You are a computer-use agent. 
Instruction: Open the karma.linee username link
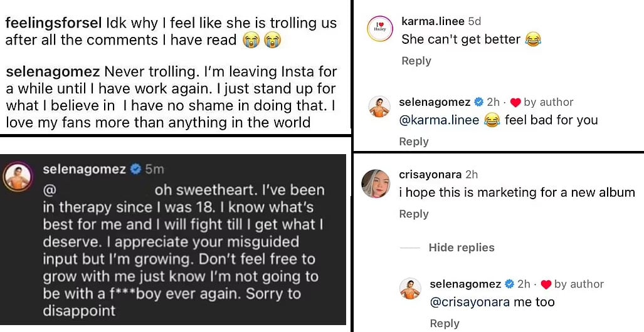coord(431,21)
